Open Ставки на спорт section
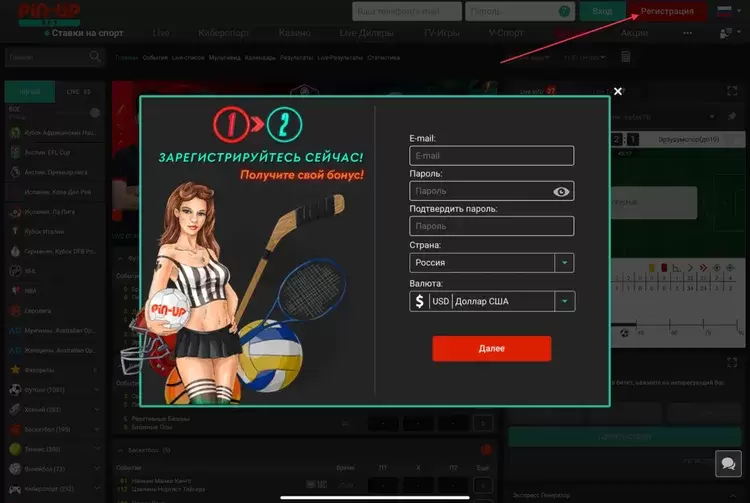 [x=87, y=33]
